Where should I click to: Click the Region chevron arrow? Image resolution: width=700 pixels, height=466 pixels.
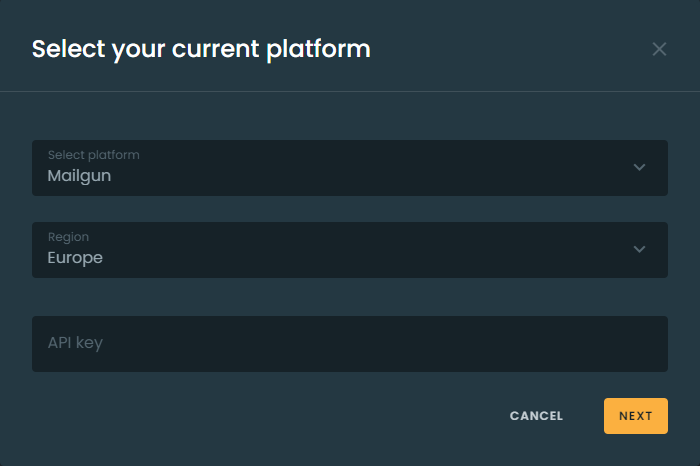(x=640, y=249)
